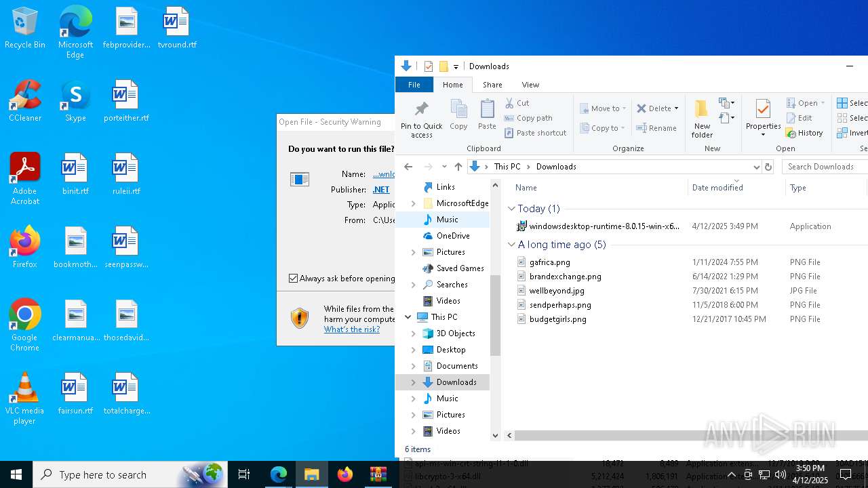This screenshot has width=868, height=488.
Task: Collapse the Today group
Action: [512, 209]
